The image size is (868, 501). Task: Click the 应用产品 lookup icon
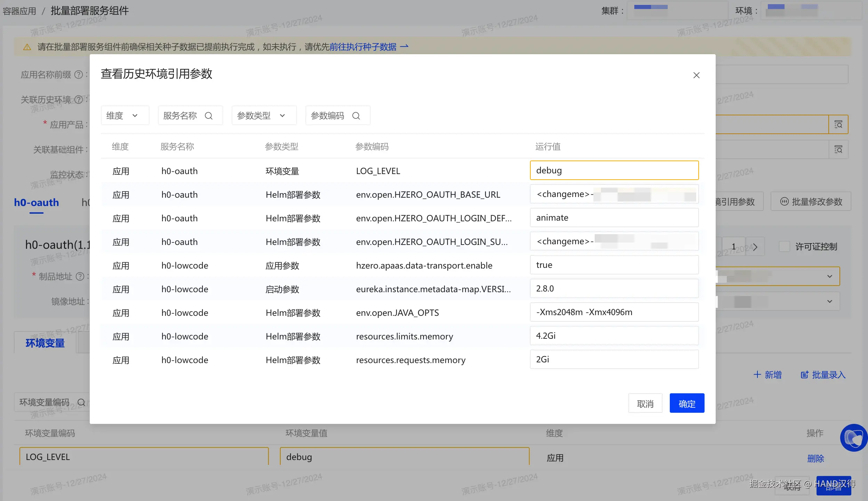click(x=838, y=124)
